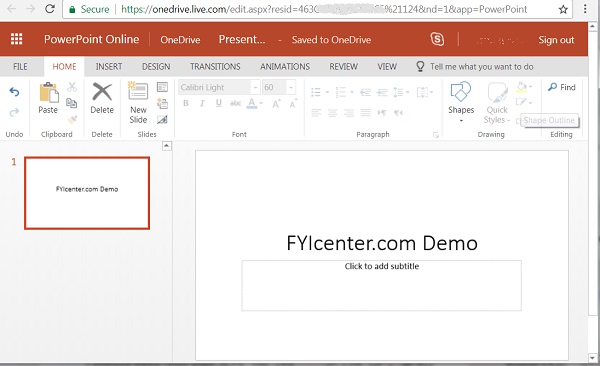Toggle Bold formatting
Image resolution: width=600 pixels, height=366 pixels.
coord(186,103)
